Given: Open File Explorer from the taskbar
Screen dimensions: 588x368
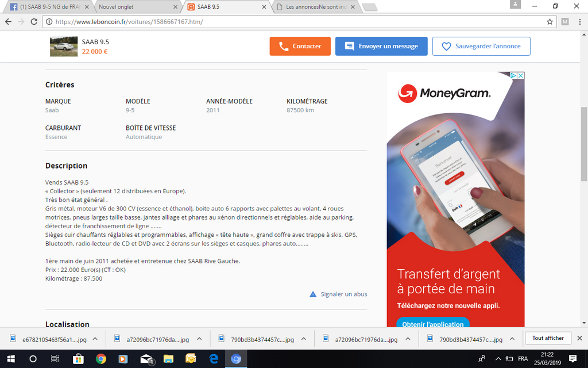Looking at the screenshot, I should tap(168, 359).
